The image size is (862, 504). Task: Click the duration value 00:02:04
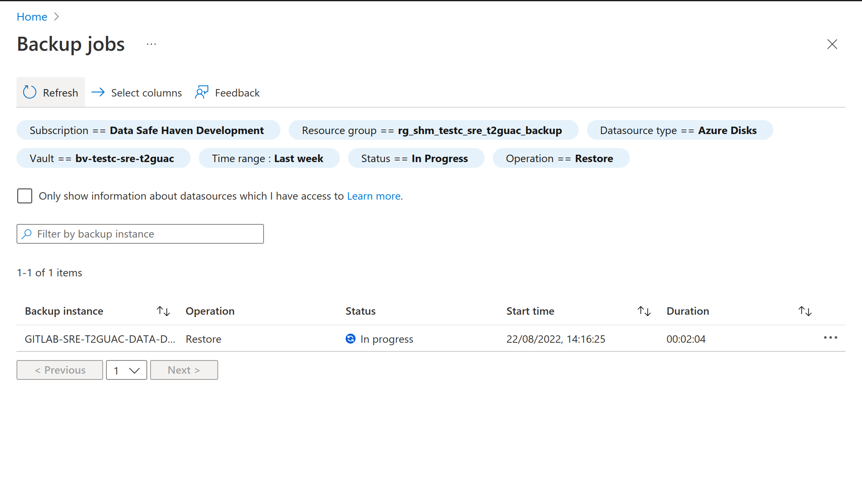(x=686, y=339)
